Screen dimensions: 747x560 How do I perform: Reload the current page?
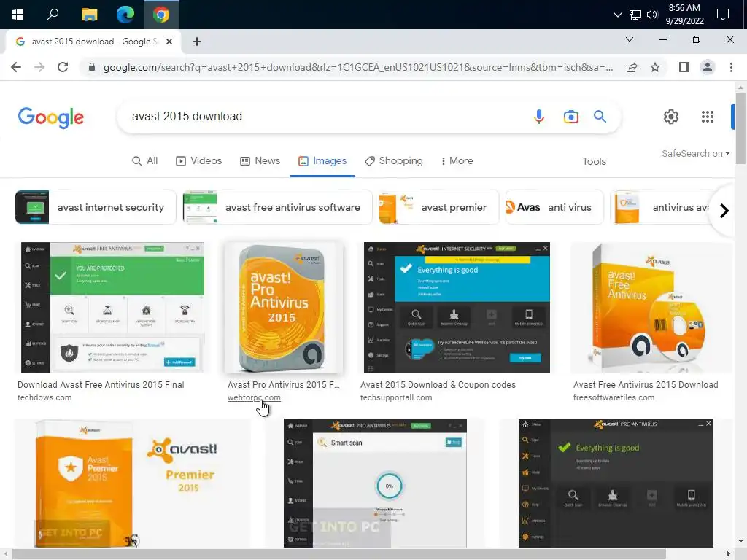pos(63,67)
